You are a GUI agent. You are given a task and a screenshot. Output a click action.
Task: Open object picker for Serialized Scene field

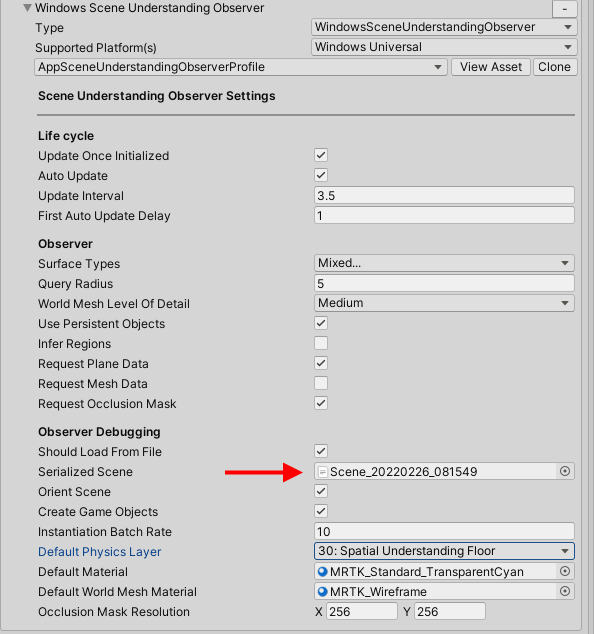(564, 471)
